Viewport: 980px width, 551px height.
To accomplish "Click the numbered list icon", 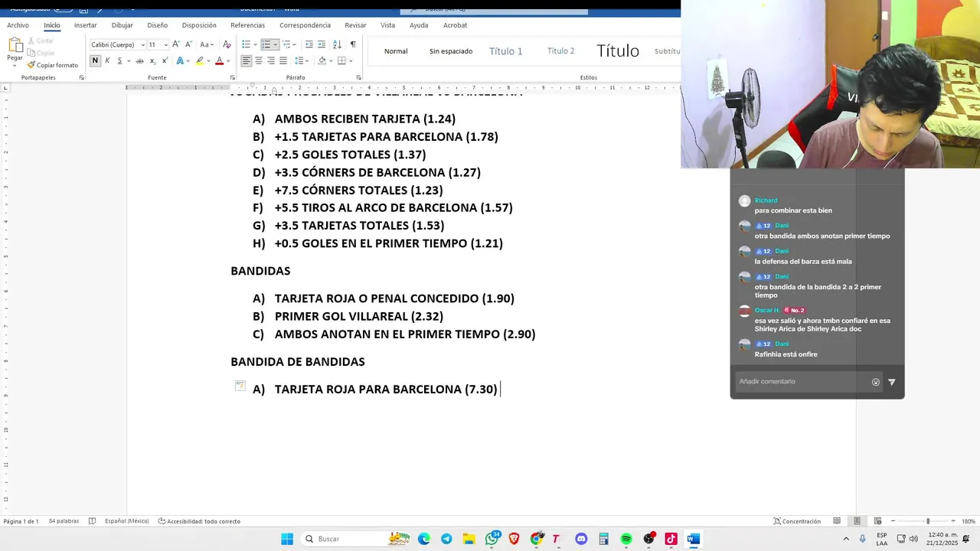I will (266, 44).
